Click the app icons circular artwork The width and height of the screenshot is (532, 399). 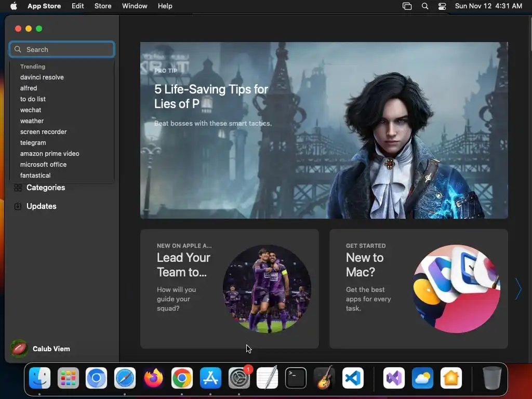pos(456,289)
